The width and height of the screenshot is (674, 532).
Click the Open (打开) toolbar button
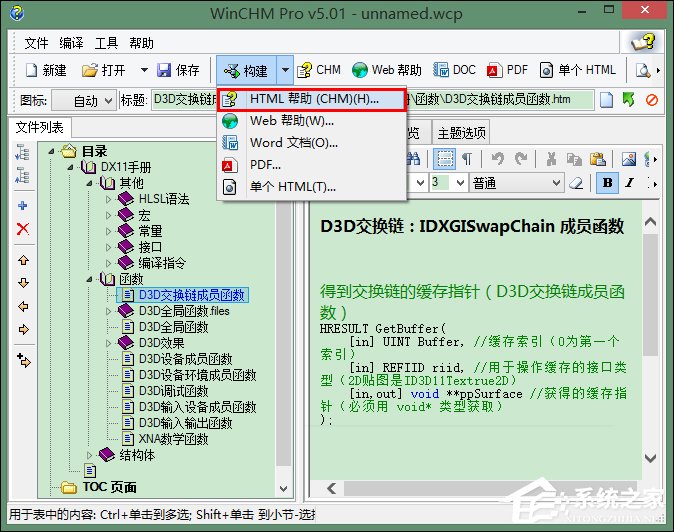pyautogui.click(x=104, y=70)
